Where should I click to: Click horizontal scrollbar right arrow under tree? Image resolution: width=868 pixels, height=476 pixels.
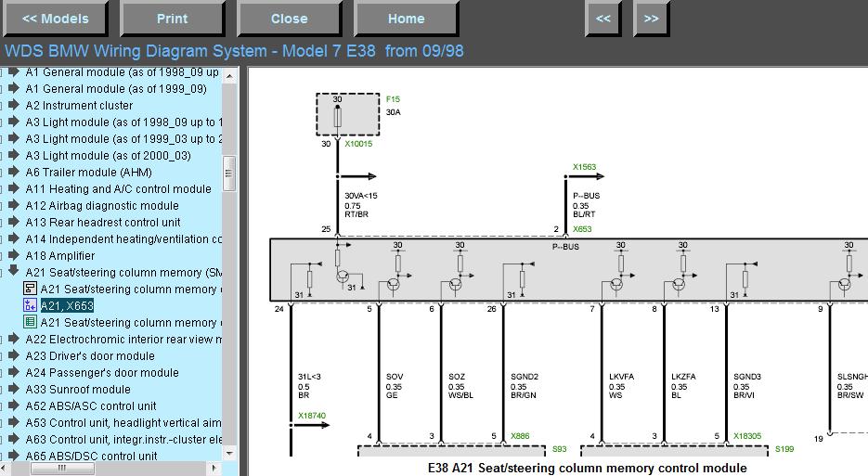[214, 468]
